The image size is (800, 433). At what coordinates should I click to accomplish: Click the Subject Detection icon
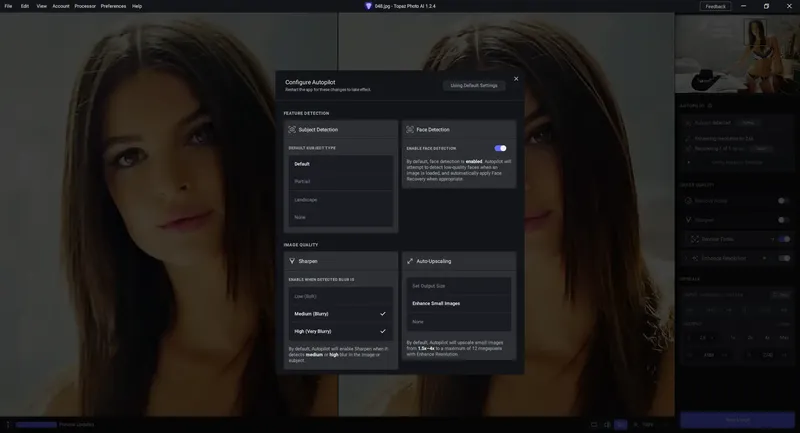tap(292, 130)
